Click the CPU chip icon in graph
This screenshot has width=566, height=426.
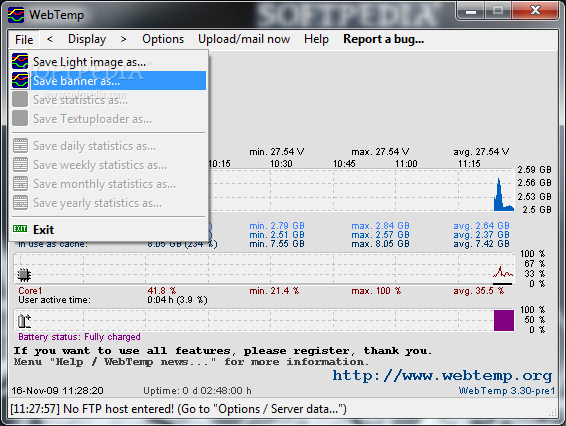24,275
